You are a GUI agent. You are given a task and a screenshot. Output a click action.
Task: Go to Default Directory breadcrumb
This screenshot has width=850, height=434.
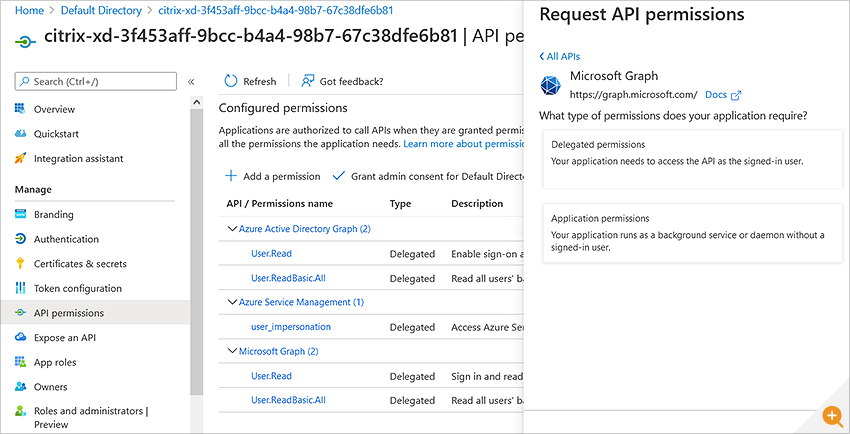(101, 10)
